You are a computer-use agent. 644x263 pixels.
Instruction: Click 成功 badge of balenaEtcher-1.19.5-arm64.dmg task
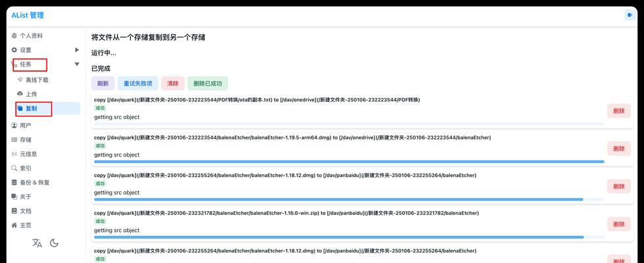coord(100,146)
